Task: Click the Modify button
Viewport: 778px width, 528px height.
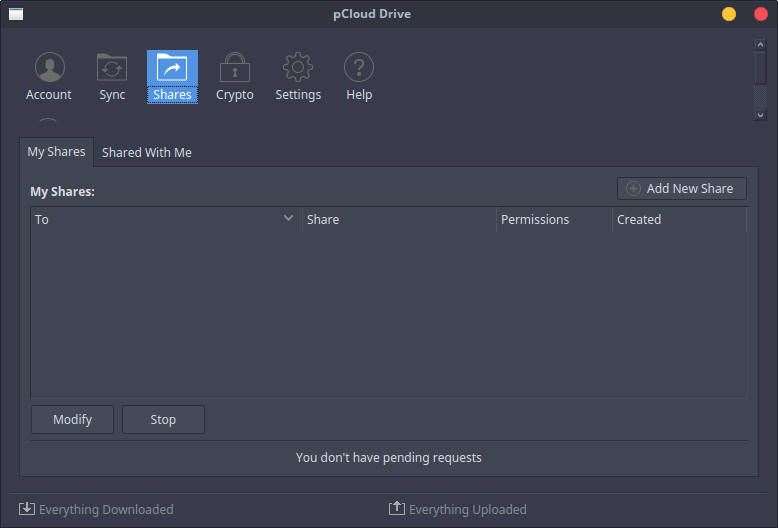Action: 72,419
